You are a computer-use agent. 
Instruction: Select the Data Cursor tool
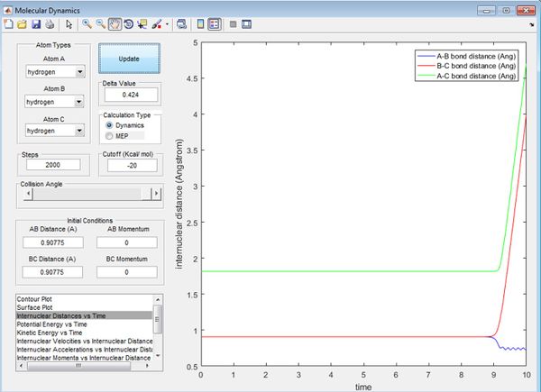[x=142, y=23]
